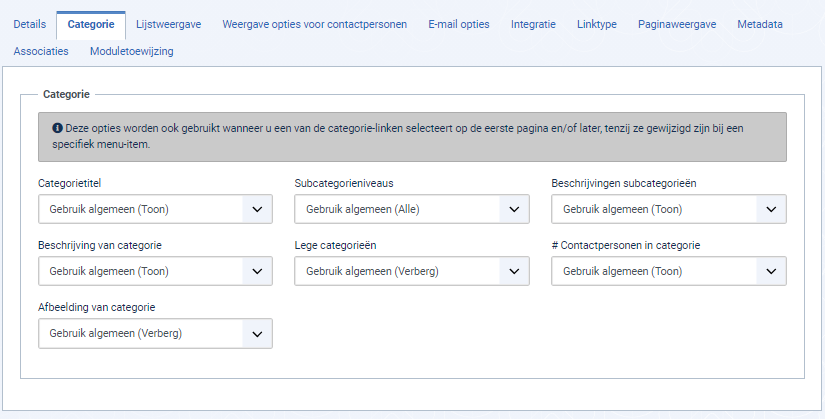Select the Linktype tab

pyautogui.click(x=597, y=24)
